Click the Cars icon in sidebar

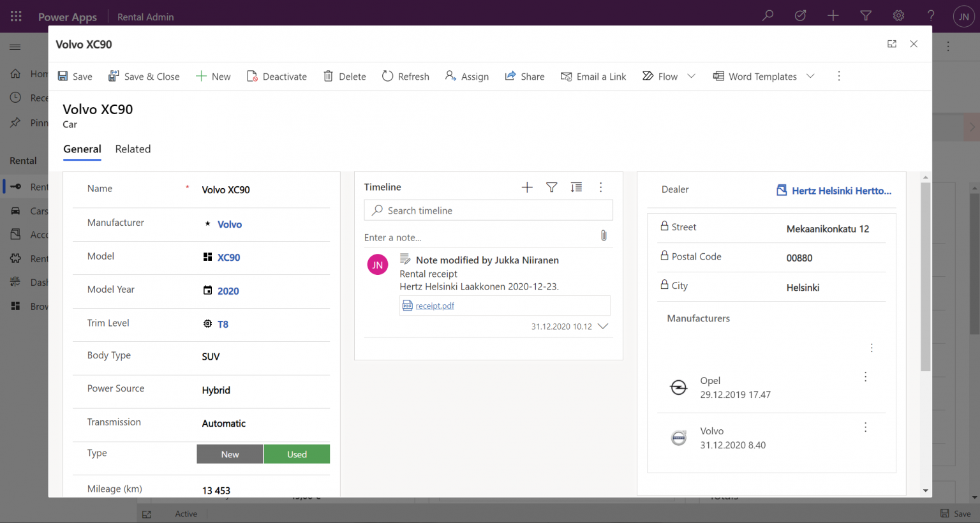[15, 211]
